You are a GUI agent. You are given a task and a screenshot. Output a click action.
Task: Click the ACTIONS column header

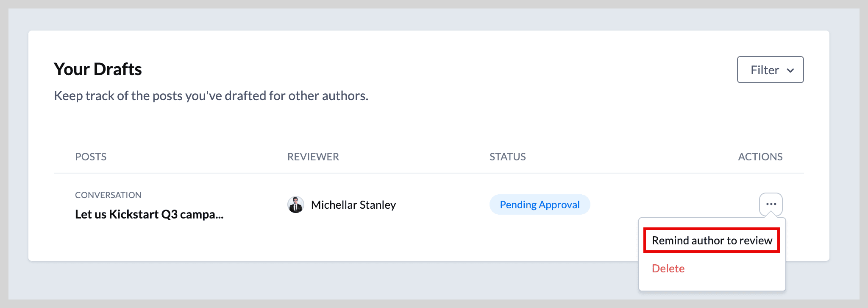(760, 157)
